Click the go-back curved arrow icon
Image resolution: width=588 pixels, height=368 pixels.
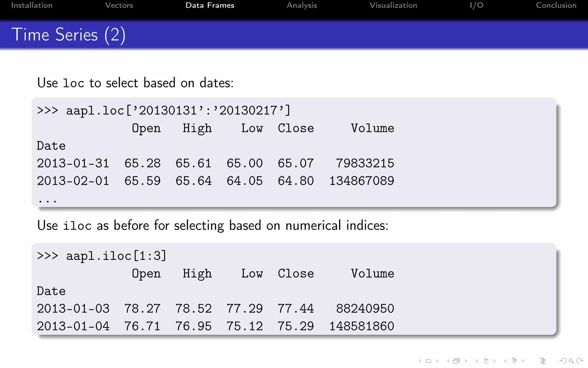pyautogui.click(x=563, y=361)
